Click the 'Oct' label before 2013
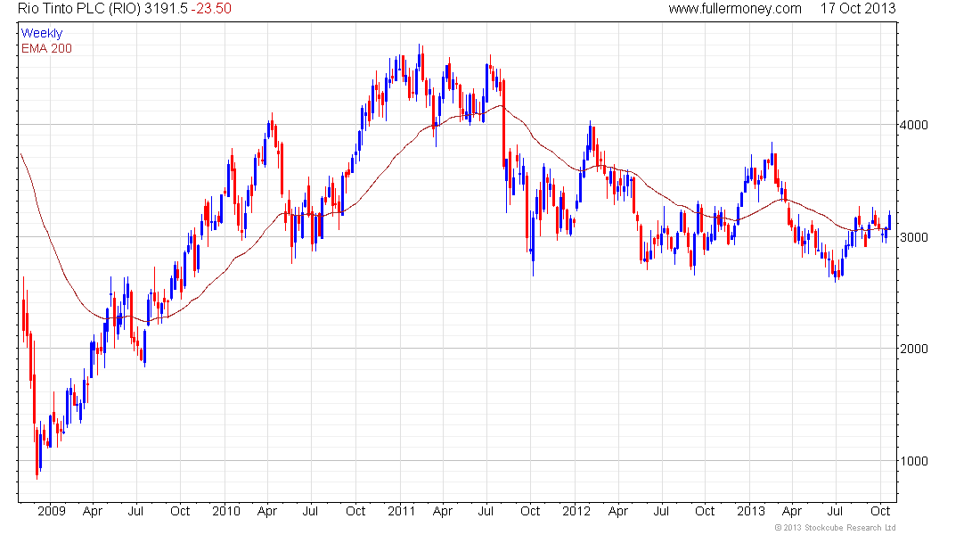Viewport: 980px width, 535px height. [x=705, y=511]
